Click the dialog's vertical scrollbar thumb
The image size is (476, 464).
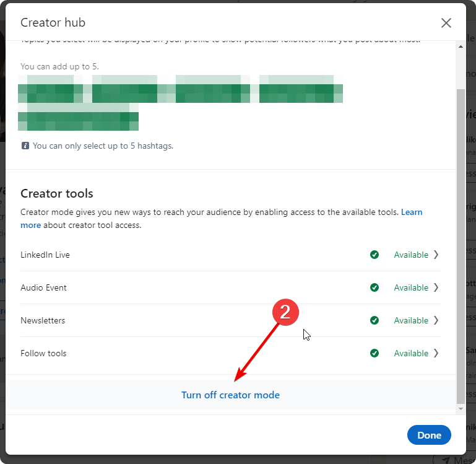click(x=460, y=242)
